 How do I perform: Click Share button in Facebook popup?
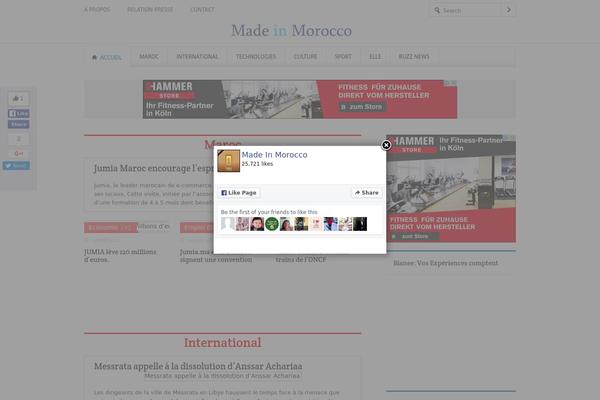367,193
